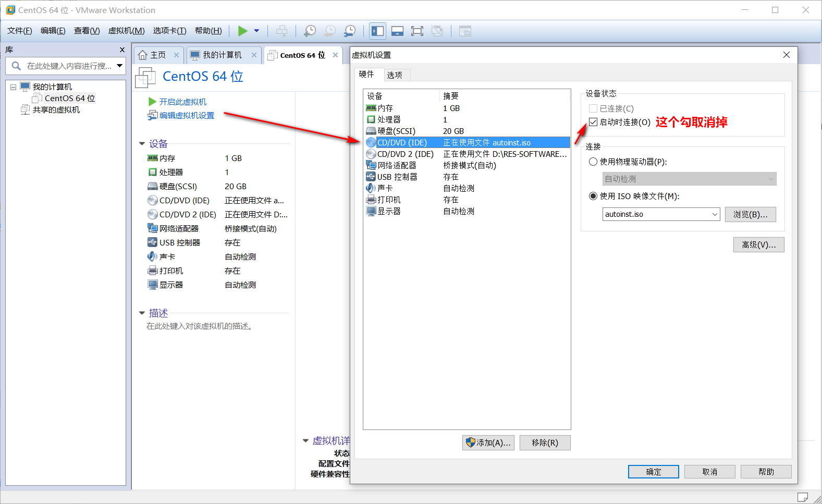Close the 库 library panel
Viewport: 822px width, 504px height.
click(x=122, y=50)
